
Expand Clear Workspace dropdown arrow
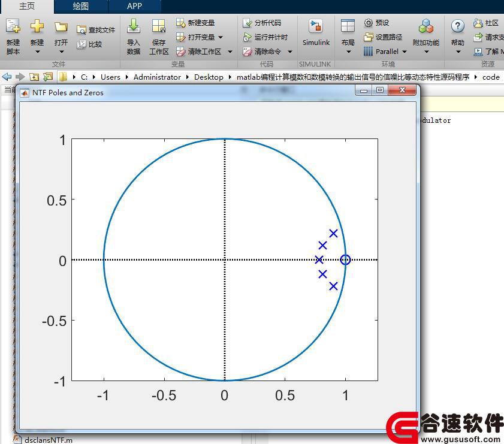coord(230,52)
